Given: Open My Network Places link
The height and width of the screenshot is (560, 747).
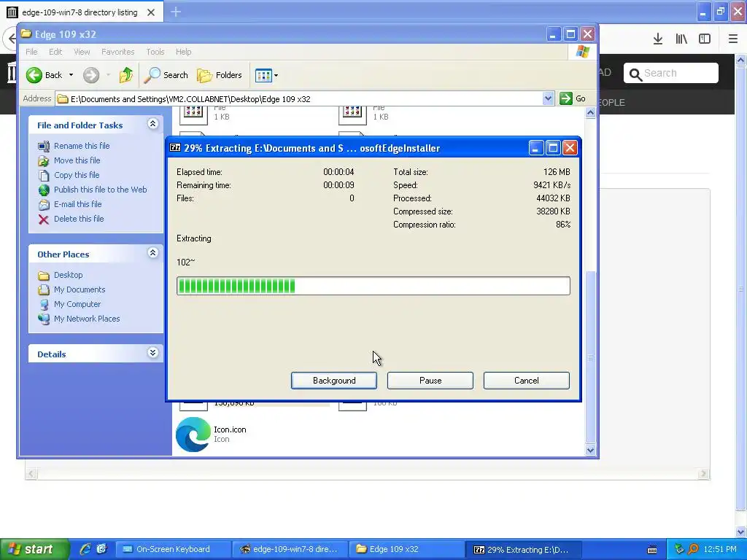Looking at the screenshot, I should click(87, 319).
